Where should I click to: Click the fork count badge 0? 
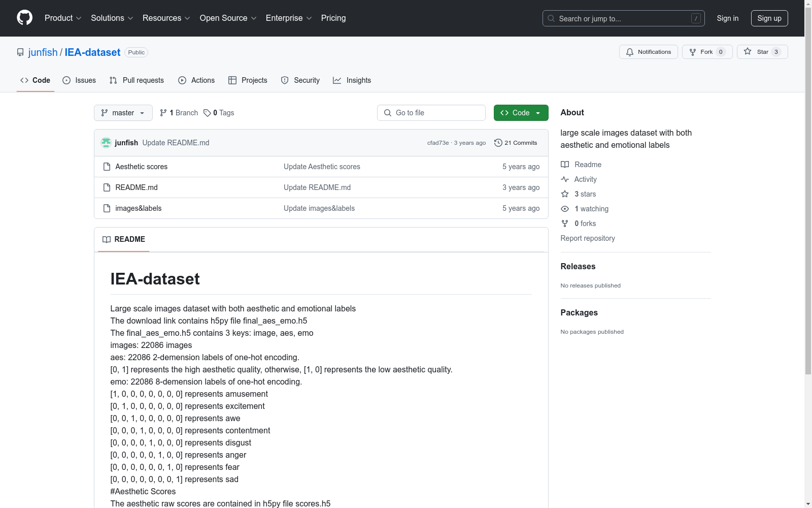pos(721,52)
